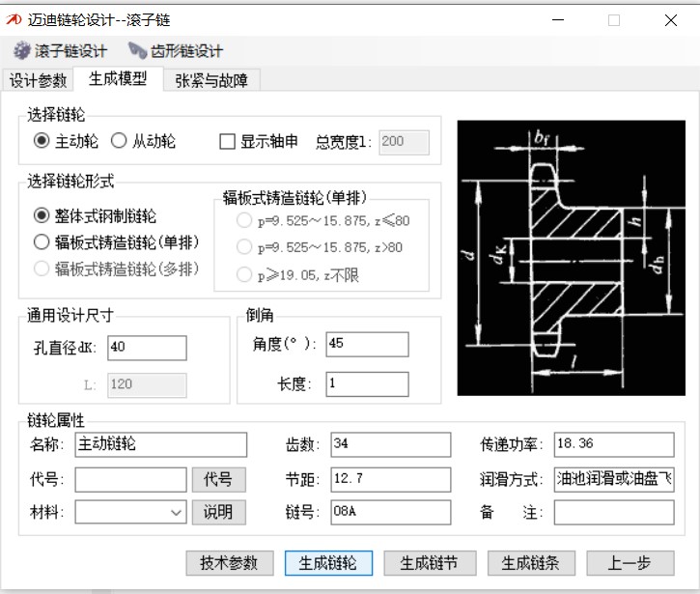The width and height of the screenshot is (700, 594).
Task: Enable the 显示轴申 checkbox
Action: 227,142
